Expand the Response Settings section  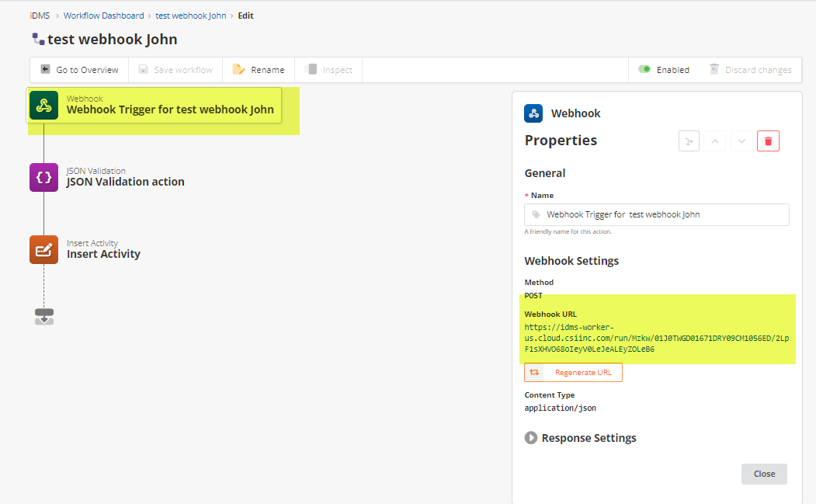pyautogui.click(x=531, y=438)
